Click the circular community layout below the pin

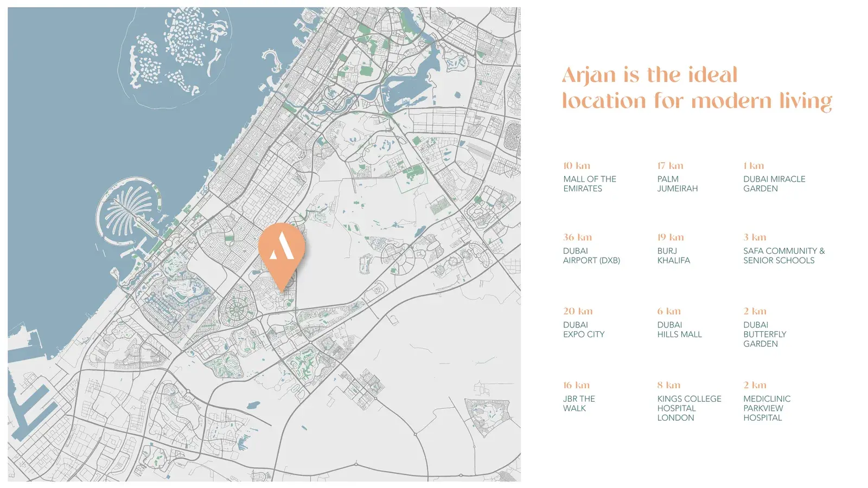click(236, 310)
